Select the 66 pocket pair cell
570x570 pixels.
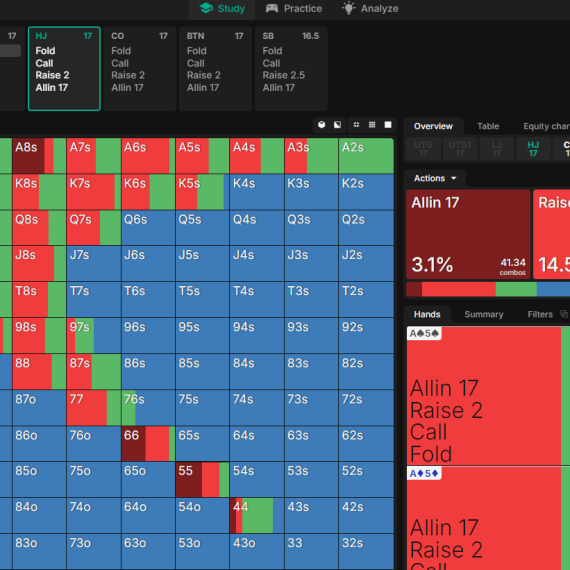click(x=148, y=443)
